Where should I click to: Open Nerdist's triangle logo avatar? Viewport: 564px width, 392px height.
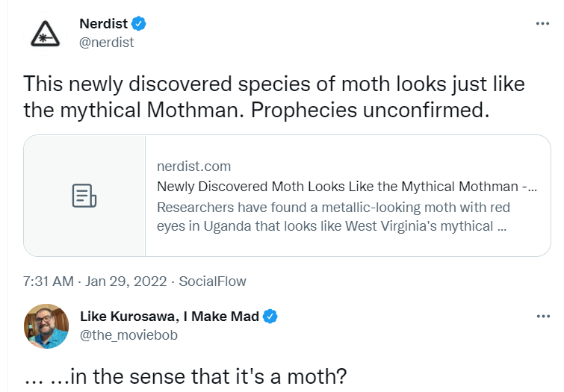coord(46,34)
